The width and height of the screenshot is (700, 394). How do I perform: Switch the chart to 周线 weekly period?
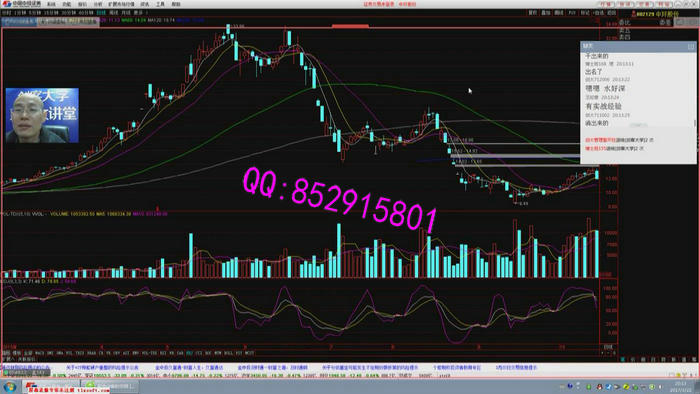click(113, 12)
